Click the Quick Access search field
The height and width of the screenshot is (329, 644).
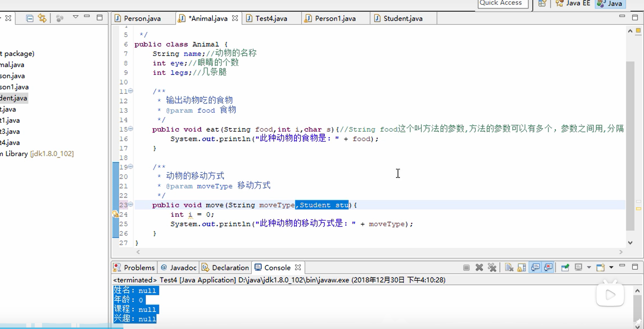point(503,3)
